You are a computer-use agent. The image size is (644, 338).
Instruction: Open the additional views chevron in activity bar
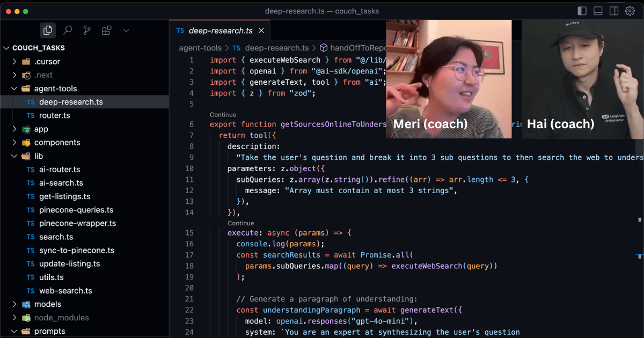click(x=126, y=31)
